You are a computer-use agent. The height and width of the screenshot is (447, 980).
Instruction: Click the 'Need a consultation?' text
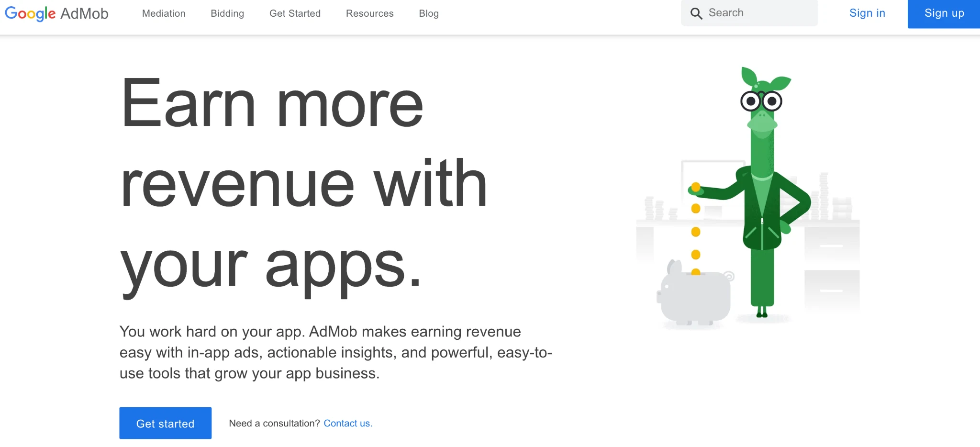coord(274,423)
